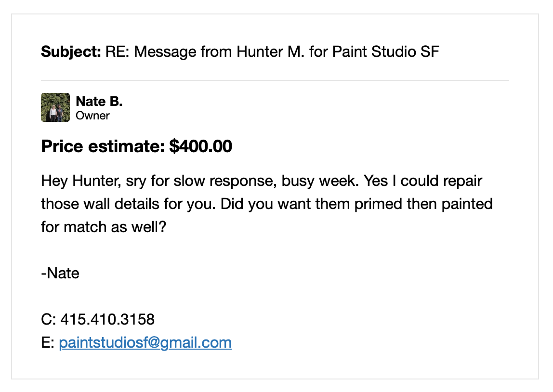Click the Owner role label

(x=93, y=116)
